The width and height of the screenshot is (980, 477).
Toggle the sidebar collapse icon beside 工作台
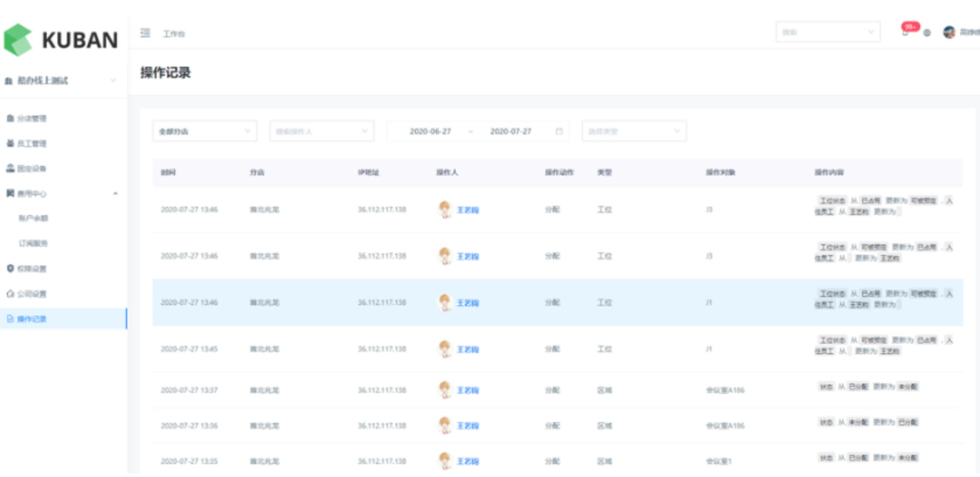(145, 33)
